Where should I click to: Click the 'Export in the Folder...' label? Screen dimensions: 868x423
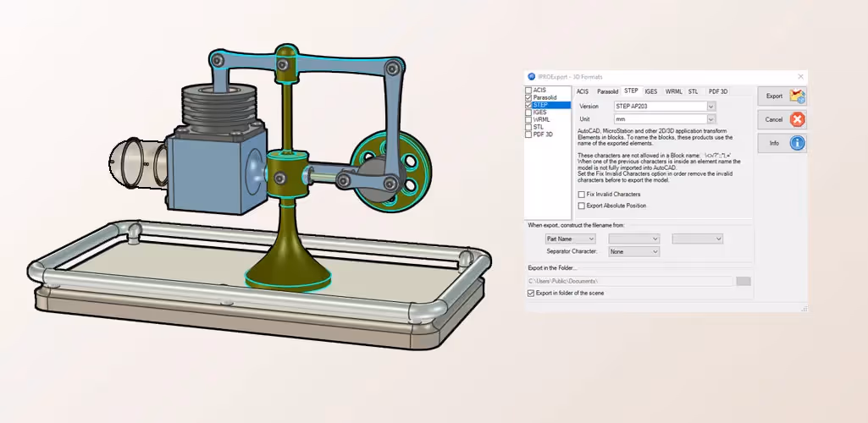click(x=552, y=268)
